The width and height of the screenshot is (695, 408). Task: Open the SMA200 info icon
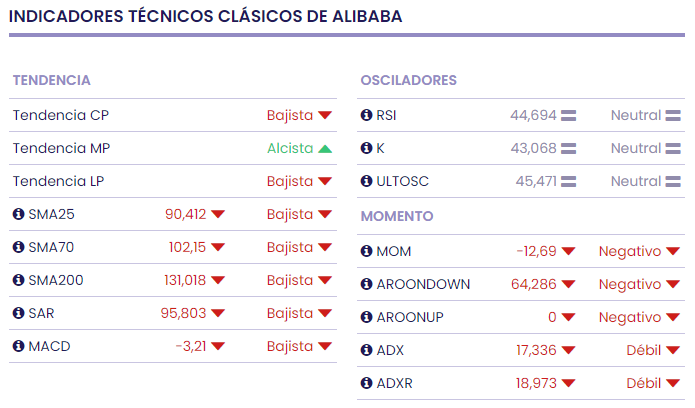pos(18,280)
